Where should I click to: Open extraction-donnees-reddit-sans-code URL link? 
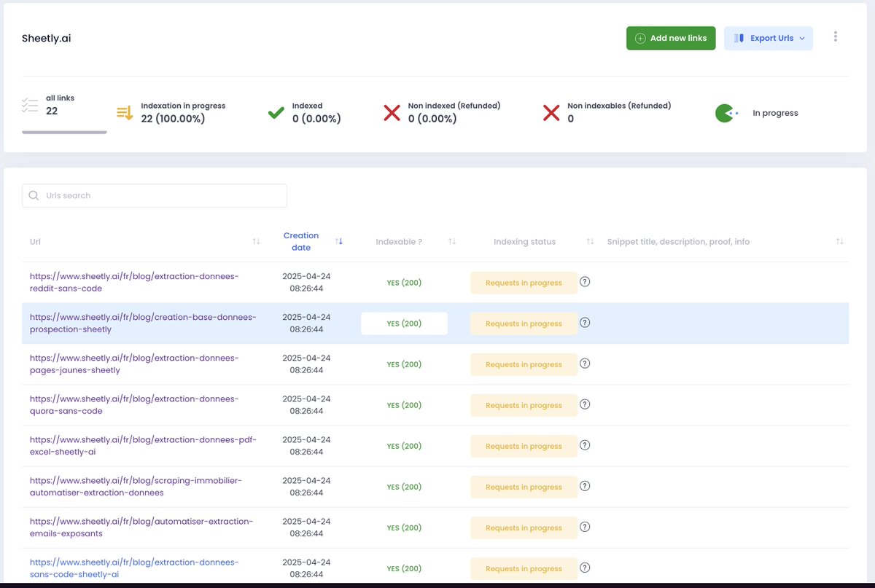134,283
